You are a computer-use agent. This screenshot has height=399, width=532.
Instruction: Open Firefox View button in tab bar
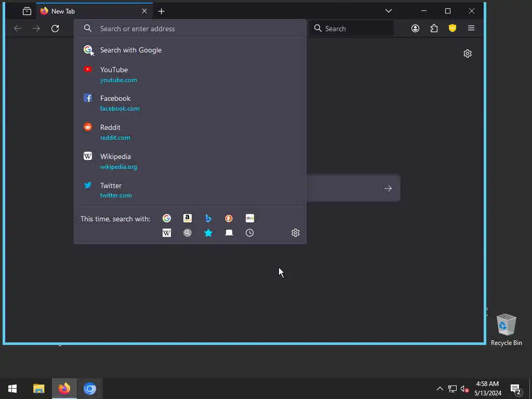[27, 11]
